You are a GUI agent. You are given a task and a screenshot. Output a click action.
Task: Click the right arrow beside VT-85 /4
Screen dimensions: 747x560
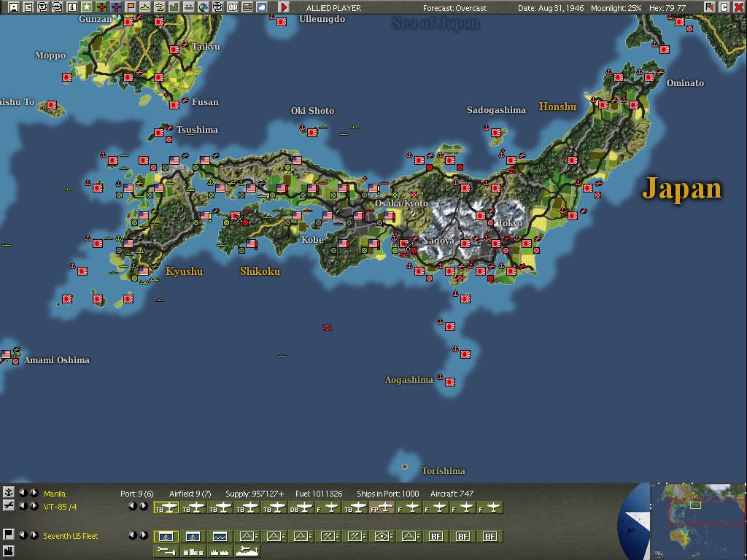34,506
